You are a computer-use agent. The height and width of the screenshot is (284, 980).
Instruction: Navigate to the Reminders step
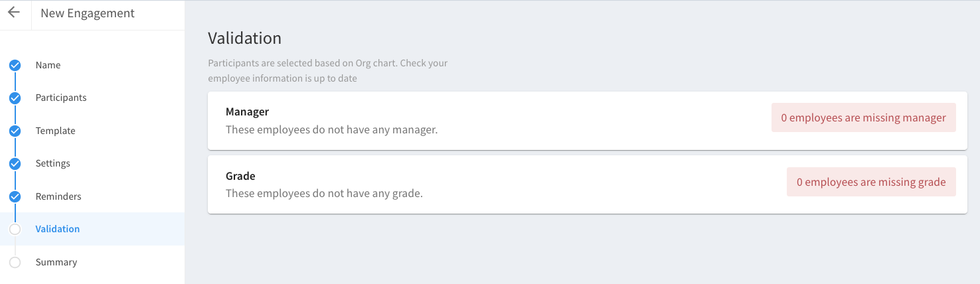tap(58, 196)
